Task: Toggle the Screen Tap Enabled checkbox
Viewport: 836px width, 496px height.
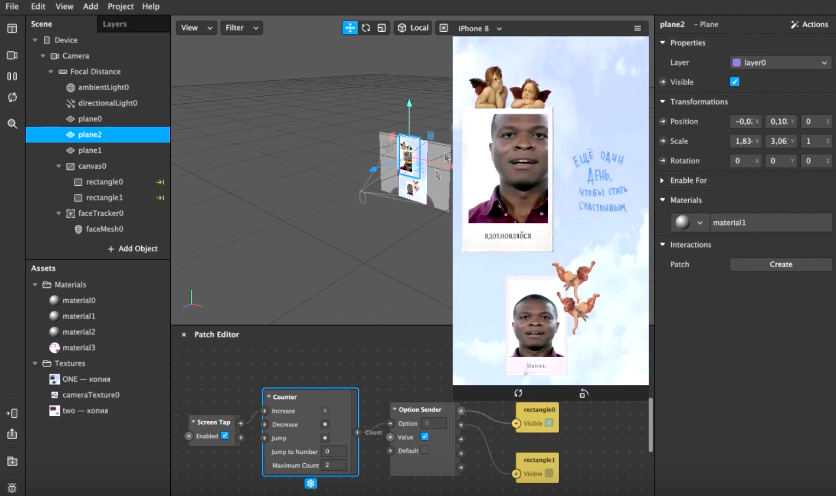Action: point(225,436)
